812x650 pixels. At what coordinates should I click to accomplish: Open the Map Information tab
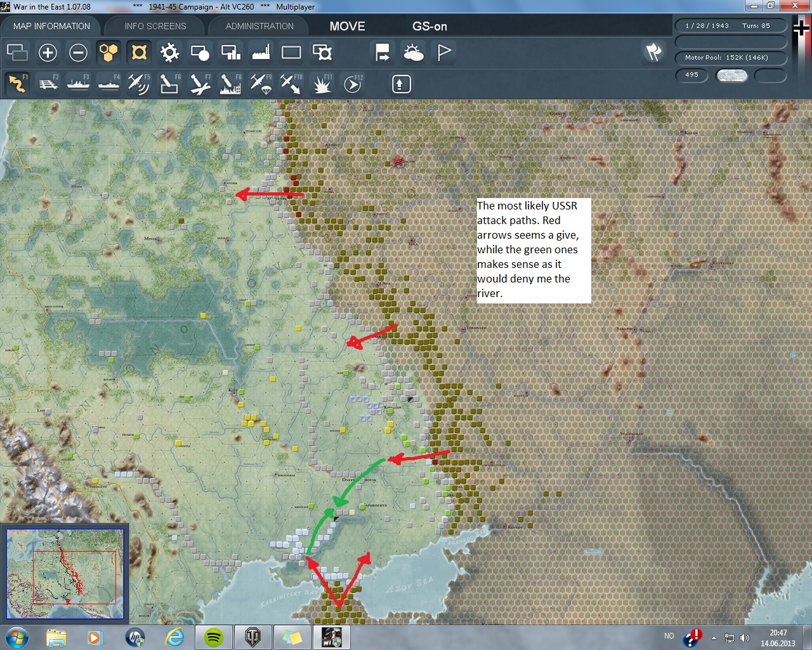click(x=51, y=26)
